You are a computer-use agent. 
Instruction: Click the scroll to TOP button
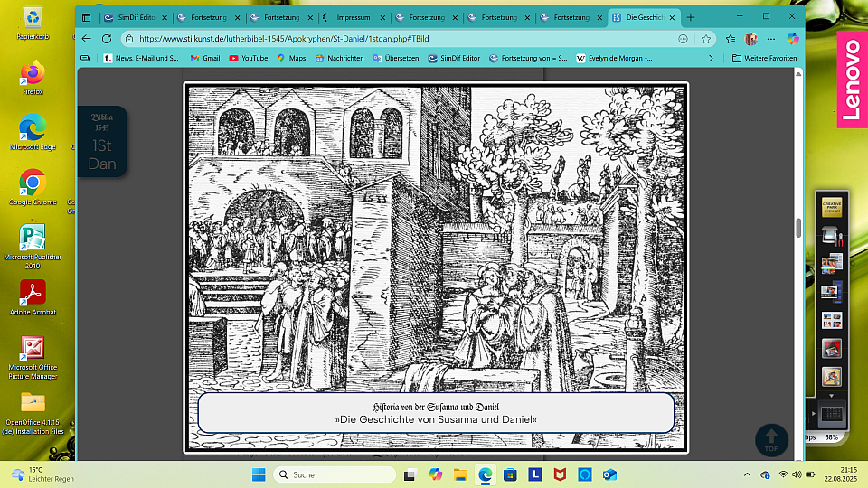click(771, 440)
